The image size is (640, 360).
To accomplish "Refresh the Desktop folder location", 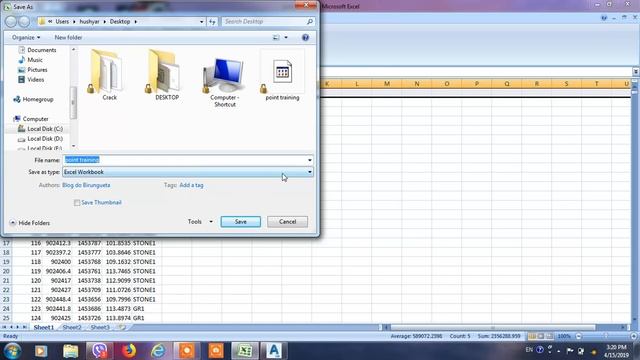I will (212, 22).
